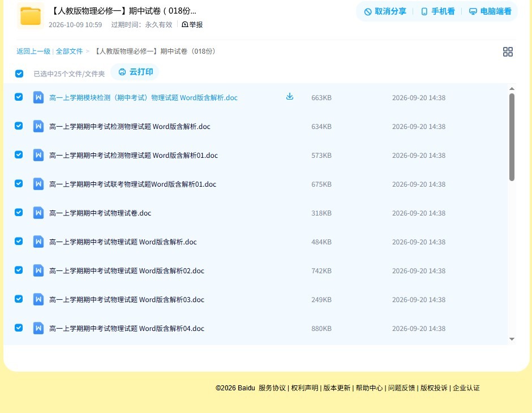Click 电脑端看 button
The width and height of the screenshot is (532, 413).
tap(490, 11)
